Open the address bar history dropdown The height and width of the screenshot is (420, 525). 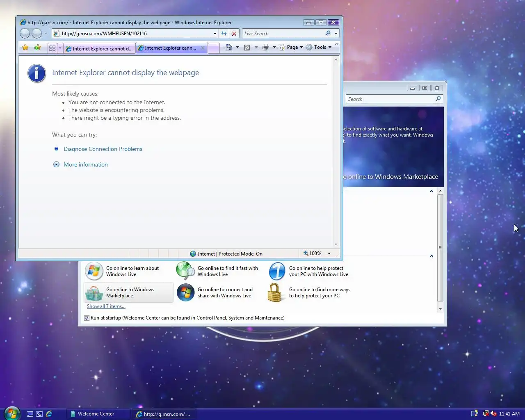point(215,34)
